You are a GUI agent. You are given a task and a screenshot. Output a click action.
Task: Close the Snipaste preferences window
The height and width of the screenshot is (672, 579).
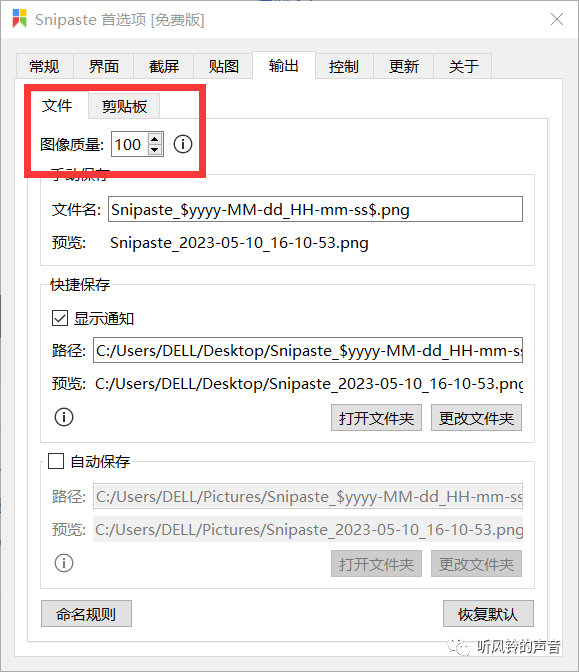click(557, 19)
